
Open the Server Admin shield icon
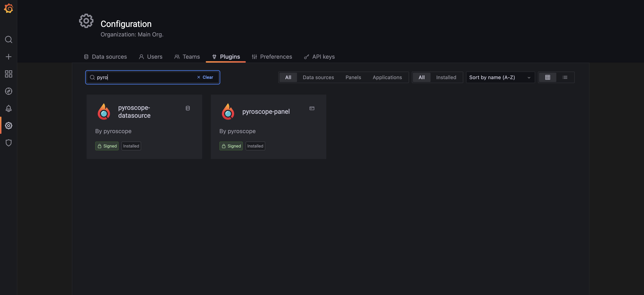8,143
